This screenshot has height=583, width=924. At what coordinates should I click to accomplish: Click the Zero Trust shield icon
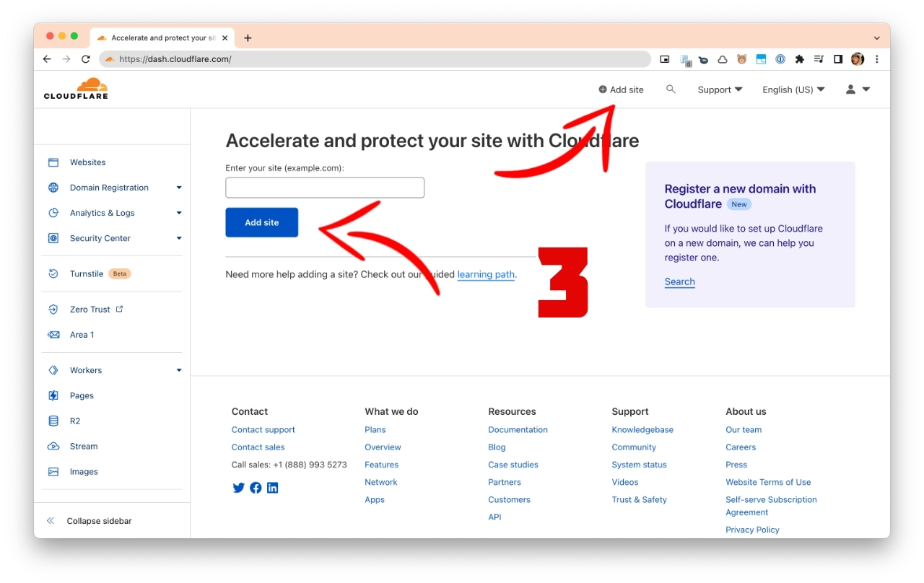53,310
